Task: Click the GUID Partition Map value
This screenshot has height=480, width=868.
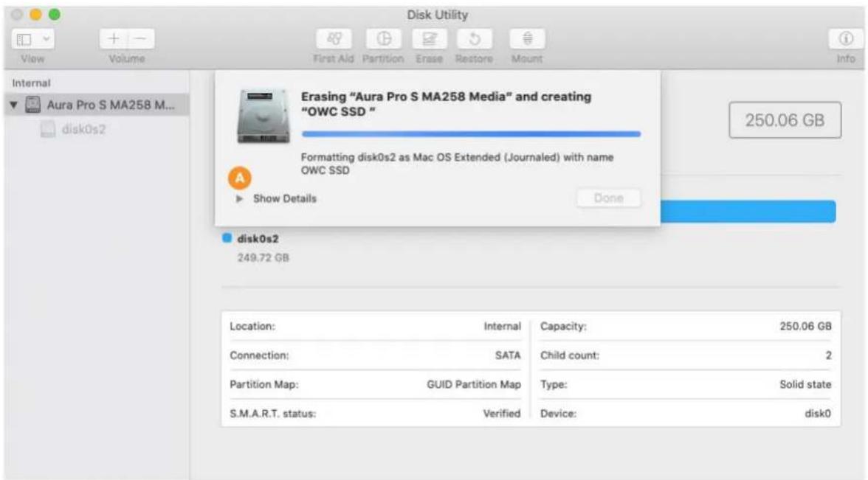Action: click(x=473, y=384)
